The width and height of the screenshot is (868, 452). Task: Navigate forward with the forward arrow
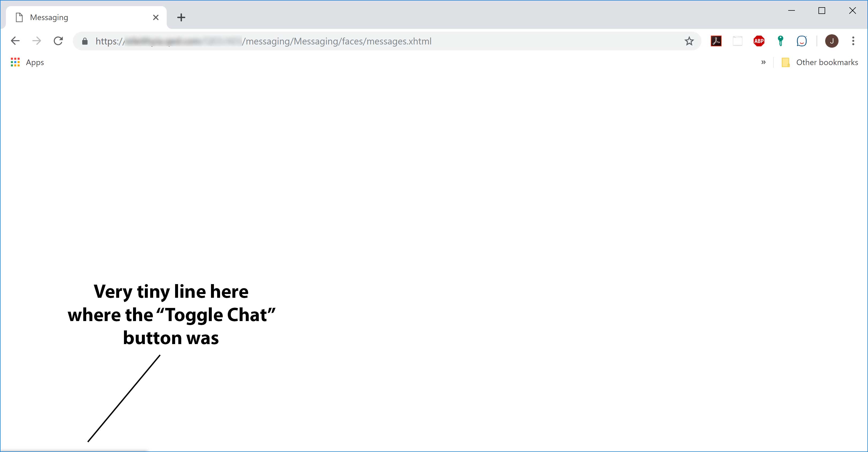pos(37,40)
